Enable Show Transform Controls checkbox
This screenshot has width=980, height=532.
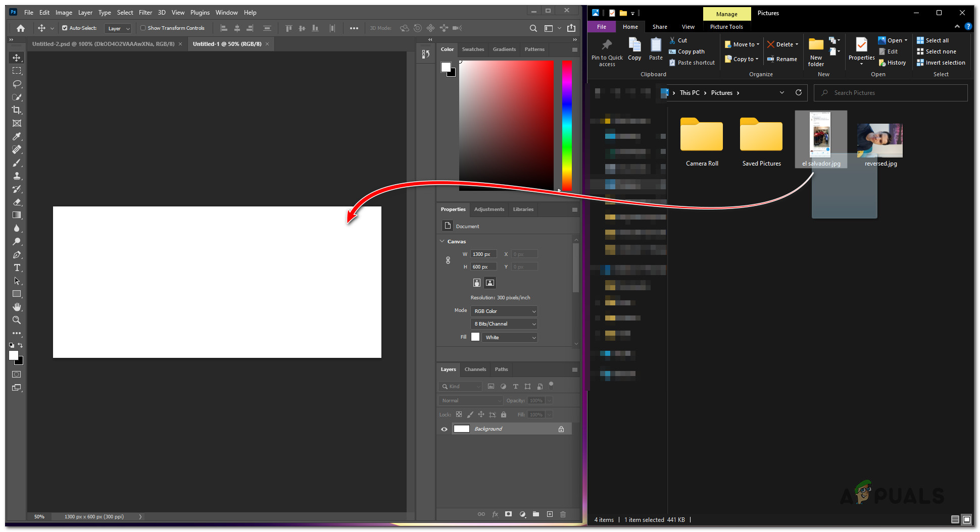coord(143,28)
